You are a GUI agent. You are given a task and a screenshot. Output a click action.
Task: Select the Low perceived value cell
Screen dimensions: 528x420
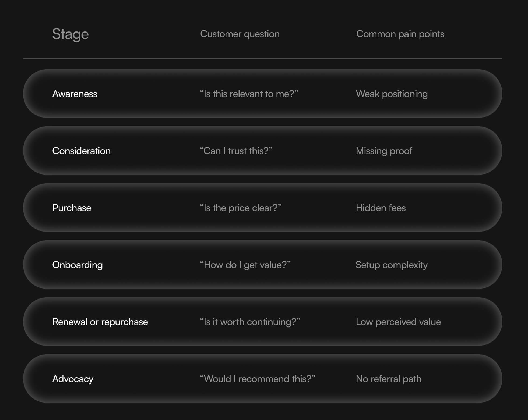pos(398,322)
